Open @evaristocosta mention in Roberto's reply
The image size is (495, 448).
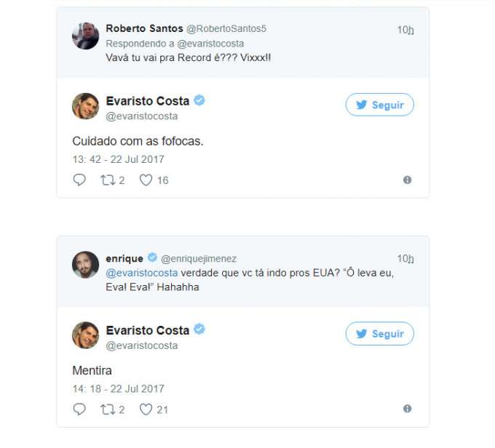tap(205, 43)
